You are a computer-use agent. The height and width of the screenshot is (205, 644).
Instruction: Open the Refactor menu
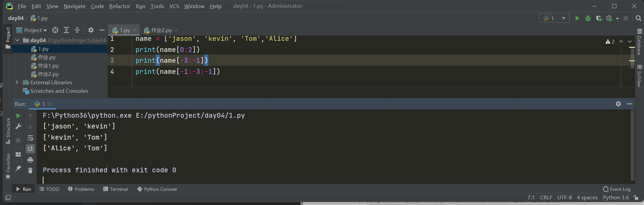click(x=119, y=6)
